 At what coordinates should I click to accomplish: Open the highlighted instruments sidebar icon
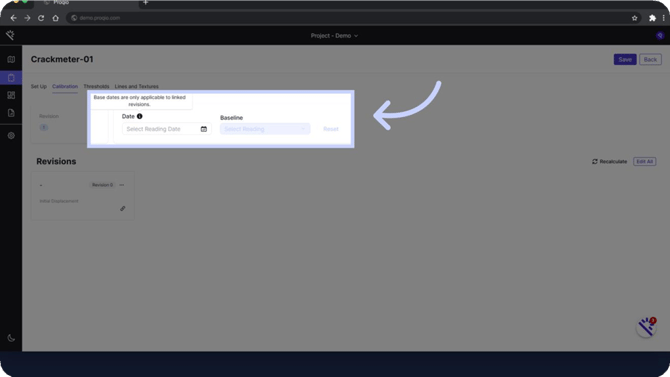click(11, 78)
